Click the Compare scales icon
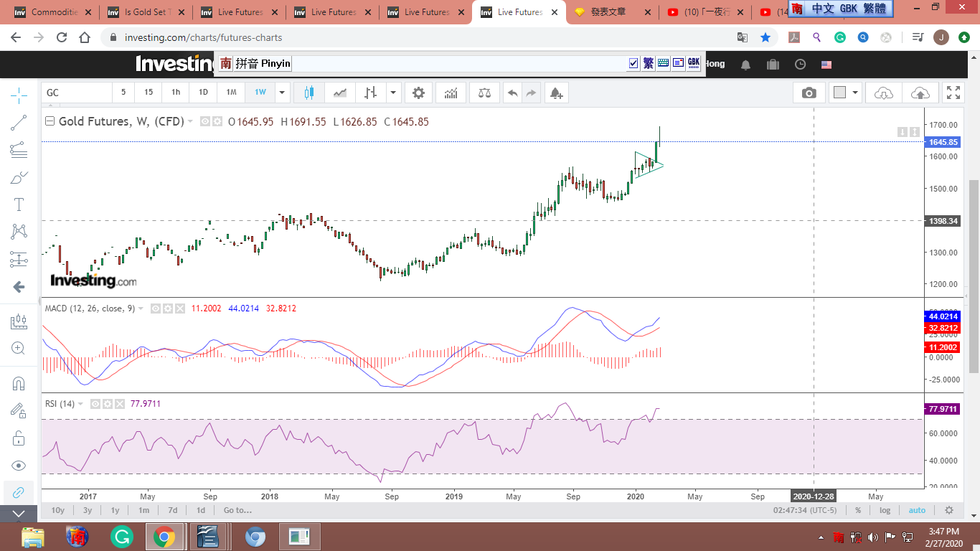This screenshot has width=980, height=551. [x=484, y=93]
